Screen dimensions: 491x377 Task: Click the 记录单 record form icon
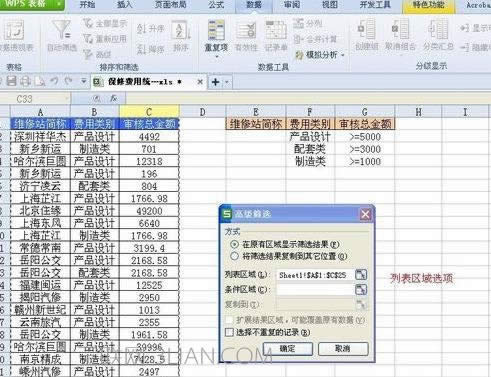[x=276, y=31]
